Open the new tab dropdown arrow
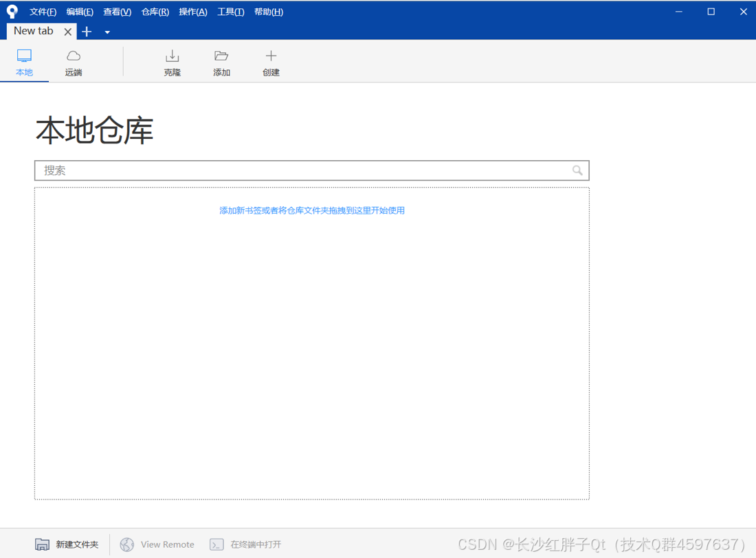 coord(107,32)
